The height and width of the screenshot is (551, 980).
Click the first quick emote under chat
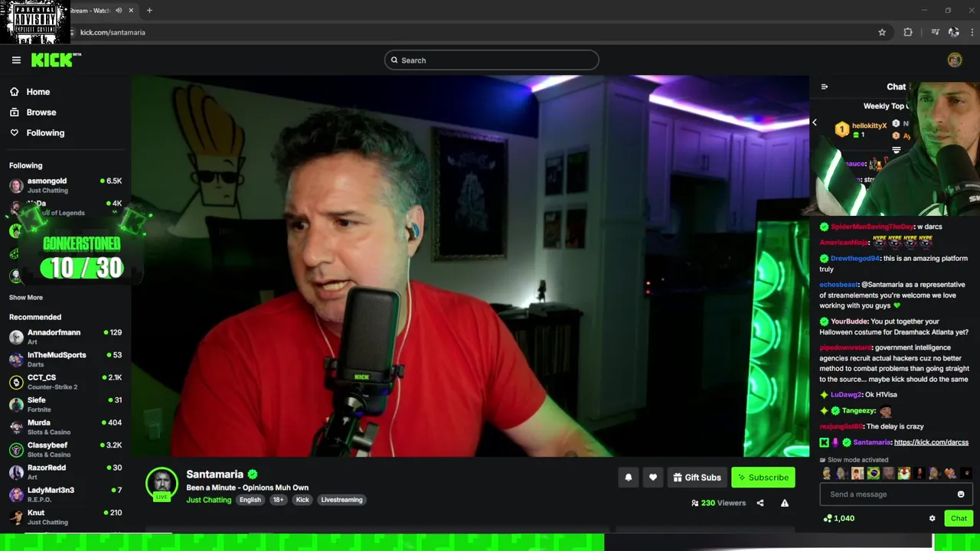click(x=827, y=474)
